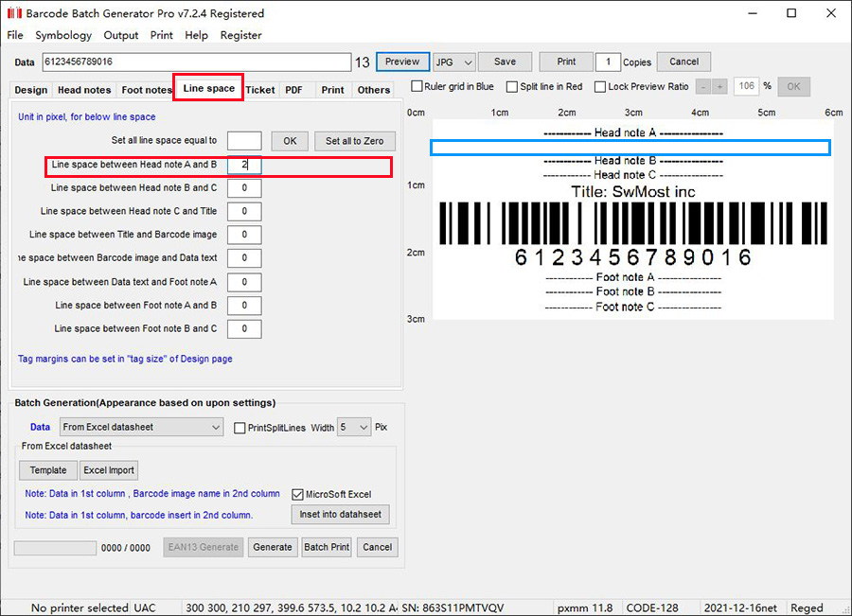Viewport: 852px width, 616px height.
Task: Expand the split line Width dropdown
Action: pos(354,427)
